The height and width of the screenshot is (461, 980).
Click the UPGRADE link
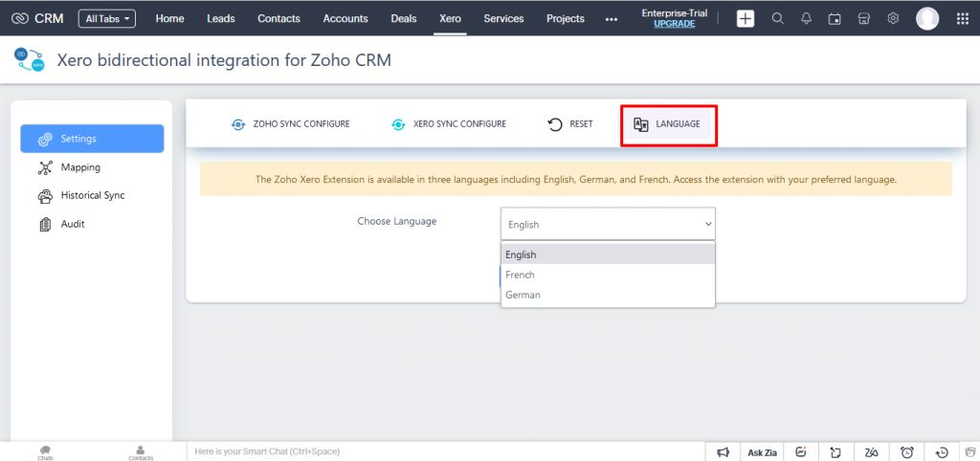pyautogui.click(x=675, y=24)
